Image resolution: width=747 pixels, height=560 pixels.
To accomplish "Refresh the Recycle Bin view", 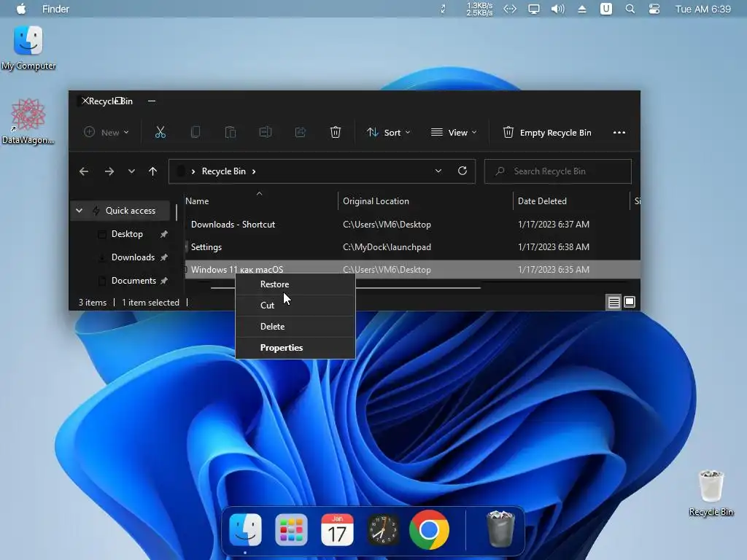I will 462,171.
